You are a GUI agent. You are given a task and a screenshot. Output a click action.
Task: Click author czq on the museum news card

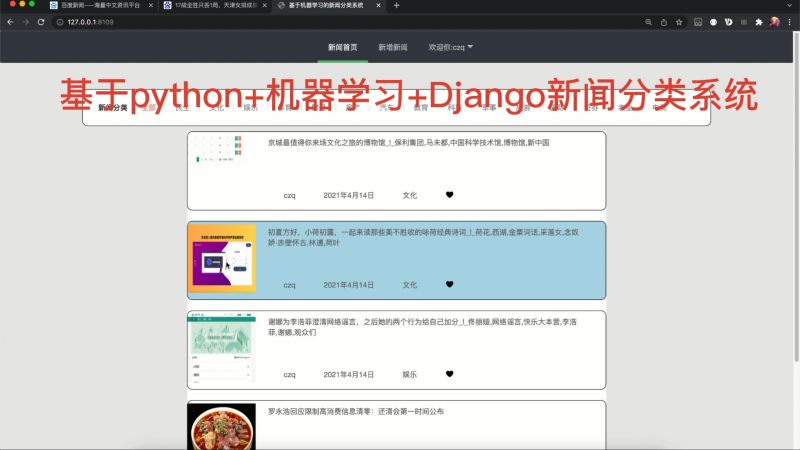click(289, 195)
